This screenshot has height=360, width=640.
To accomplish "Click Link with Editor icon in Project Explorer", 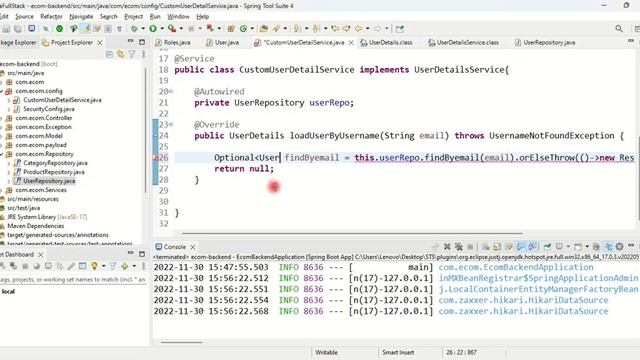I will click(x=120, y=54).
